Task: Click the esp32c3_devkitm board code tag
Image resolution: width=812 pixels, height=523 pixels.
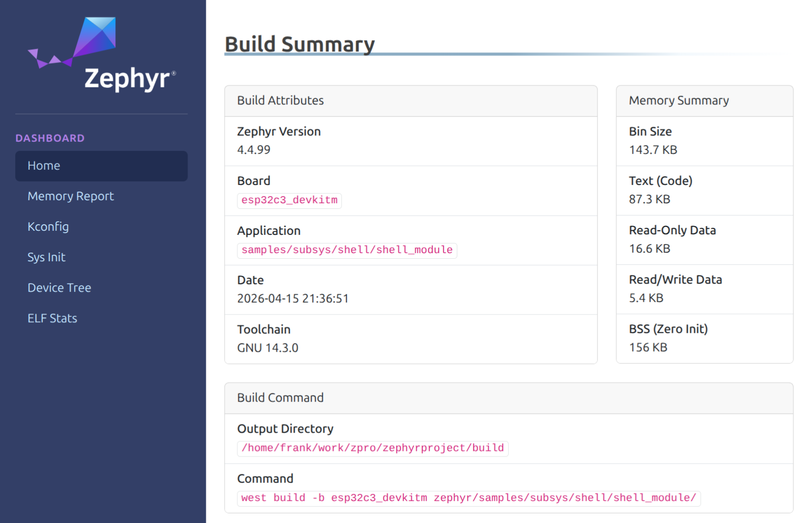Action: coord(289,200)
